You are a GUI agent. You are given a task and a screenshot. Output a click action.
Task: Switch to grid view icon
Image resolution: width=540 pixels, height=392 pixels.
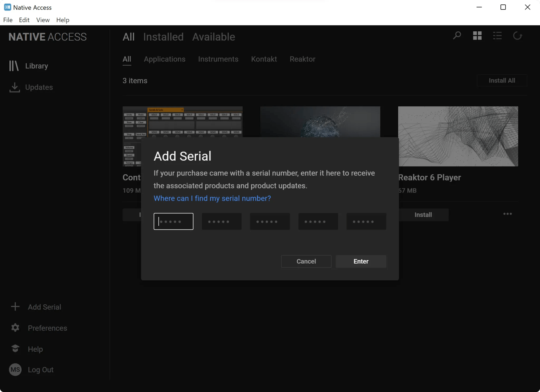[477, 36]
